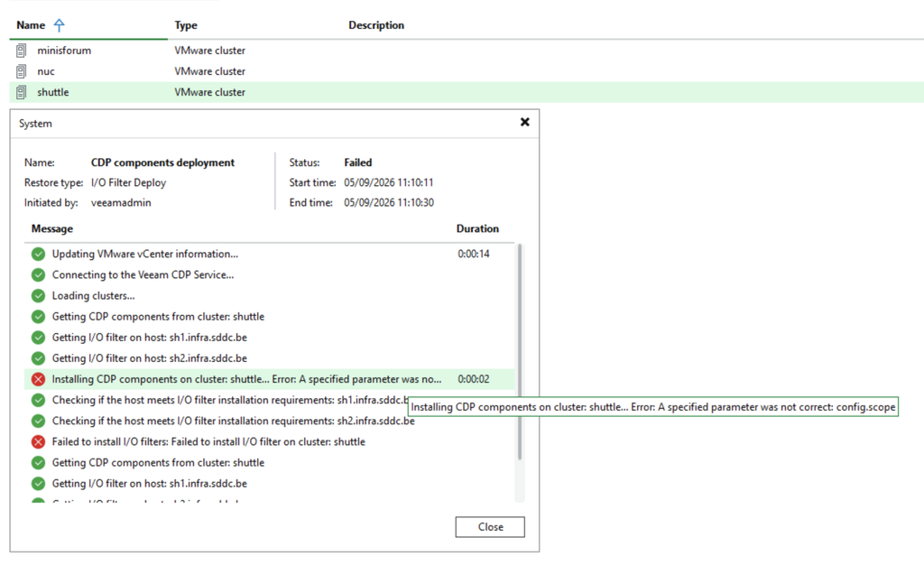Sort list by the Name column header
924x575 pixels.
tap(31, 25)
